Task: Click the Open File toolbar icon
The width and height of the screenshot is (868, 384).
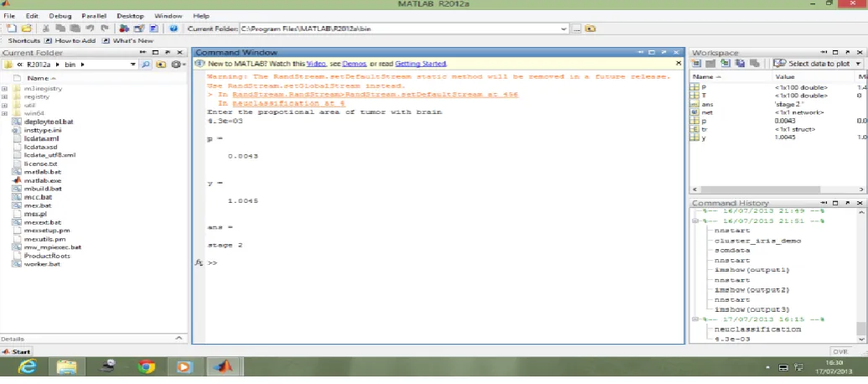Action: pos(26,29)
